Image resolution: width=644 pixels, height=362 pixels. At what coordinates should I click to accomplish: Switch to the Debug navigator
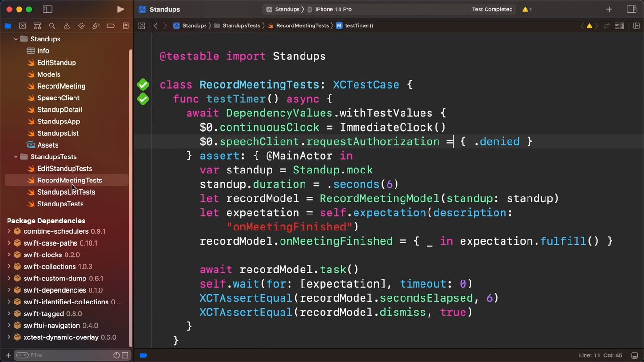click(96, 26)
